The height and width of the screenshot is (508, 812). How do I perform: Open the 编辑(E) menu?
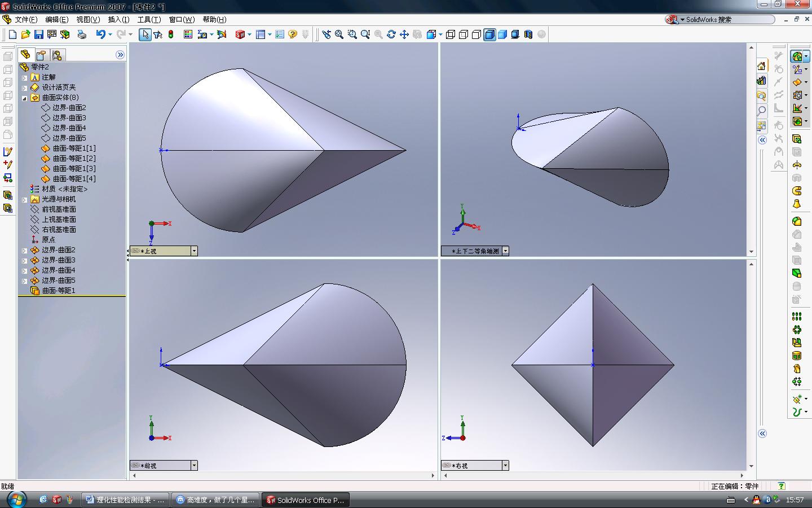point(57,20)
